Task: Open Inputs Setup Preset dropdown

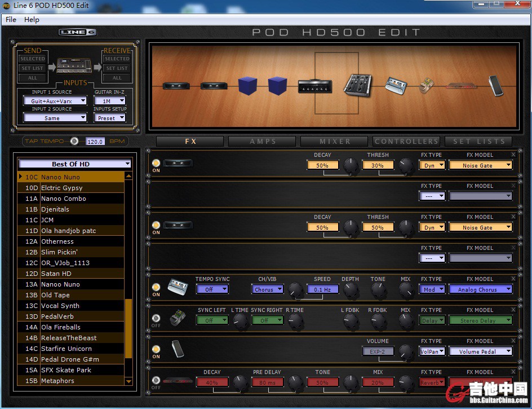Action: click(109, 118)
